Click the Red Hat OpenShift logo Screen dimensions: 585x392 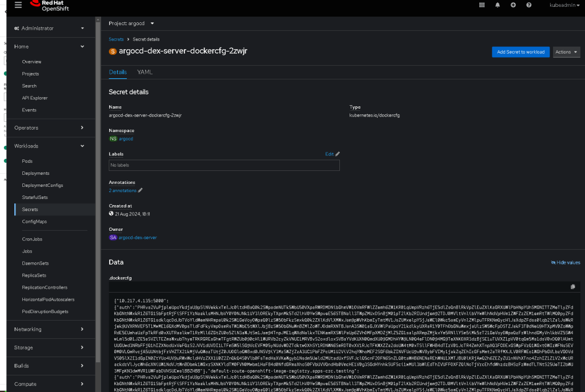(49, 6)
